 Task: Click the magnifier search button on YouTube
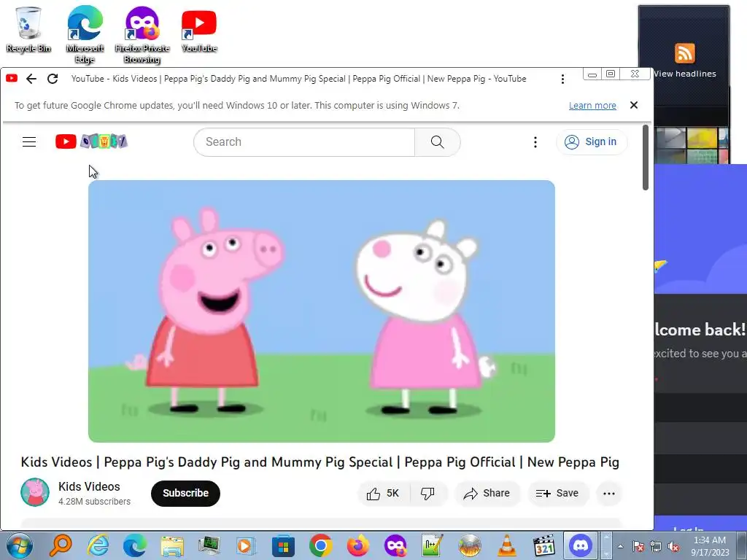(x=438, y=142)
